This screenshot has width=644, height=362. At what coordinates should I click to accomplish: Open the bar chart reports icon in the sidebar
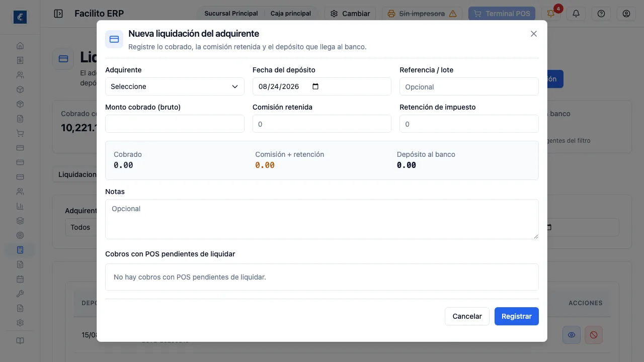20,206
